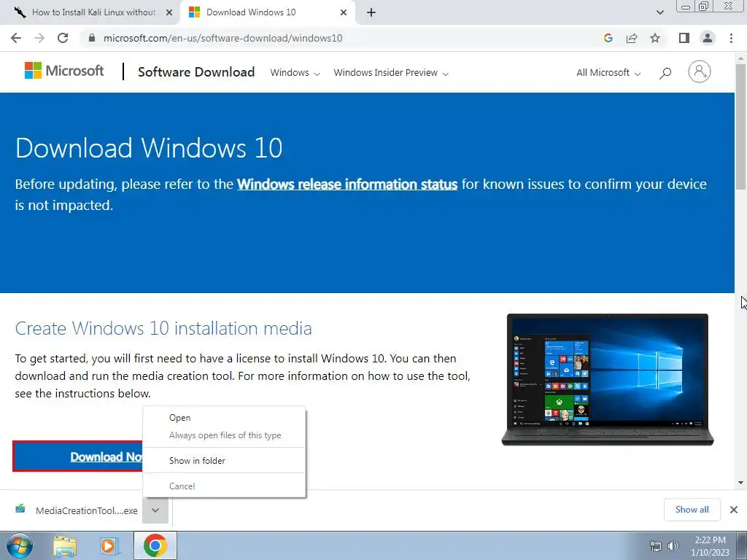
Task: Go back using the browser back arrow
Action: click(16, 38)
